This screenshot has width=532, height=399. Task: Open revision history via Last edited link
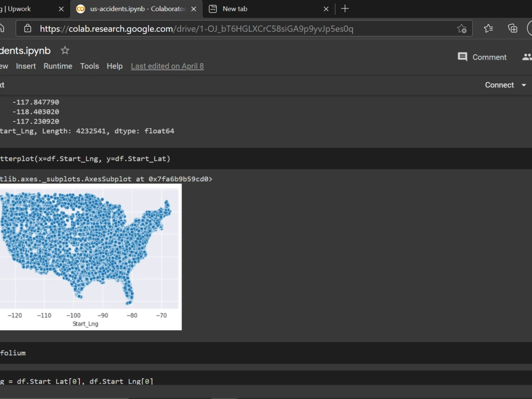pos(167,66)
